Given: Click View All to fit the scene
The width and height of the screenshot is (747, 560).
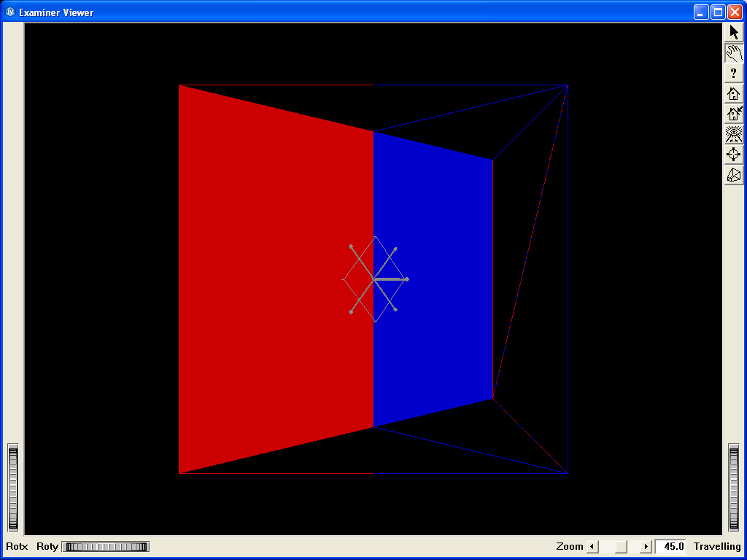Looking at the screenshot, I should click(733, 133).
